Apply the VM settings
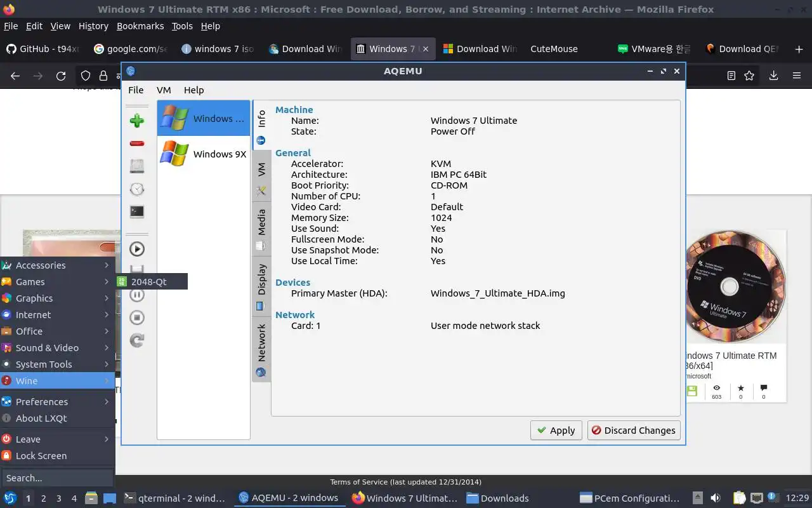This screenshot has width=812, height=508. point(556,430)
